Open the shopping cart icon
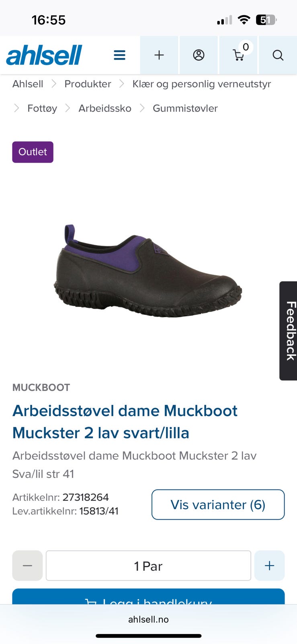 click(x=238, y=55)
